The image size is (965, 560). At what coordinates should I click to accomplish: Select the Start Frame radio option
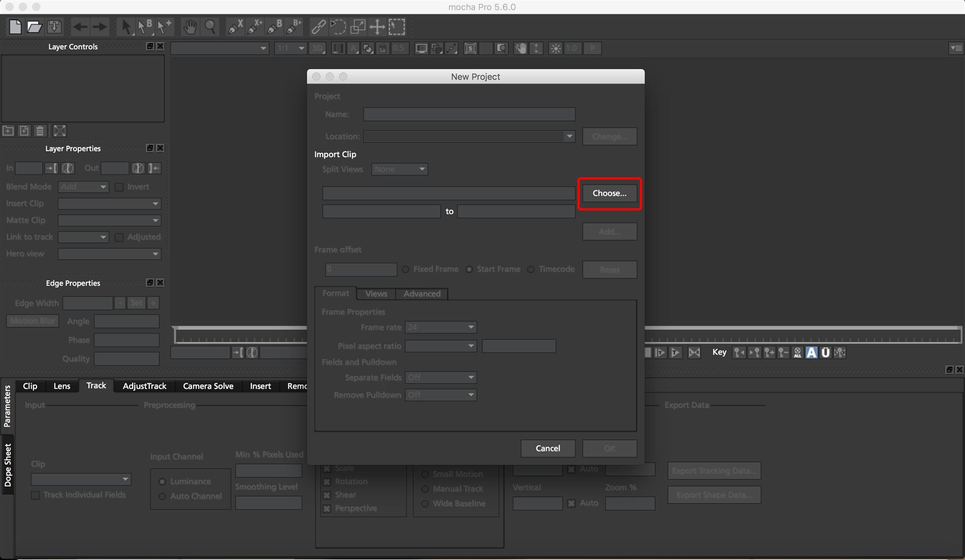pyautogui.click(x=469, y=269)
